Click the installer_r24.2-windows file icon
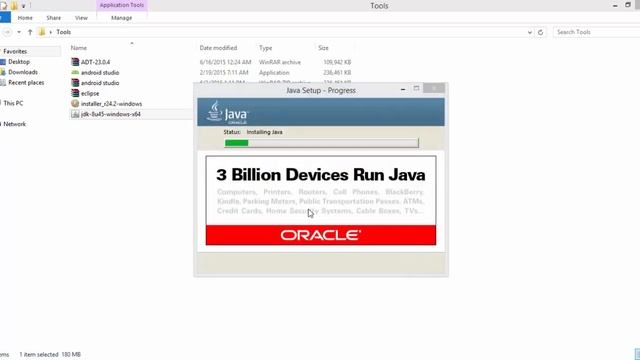This screenshot has width=640, height=360. (75, 104)
